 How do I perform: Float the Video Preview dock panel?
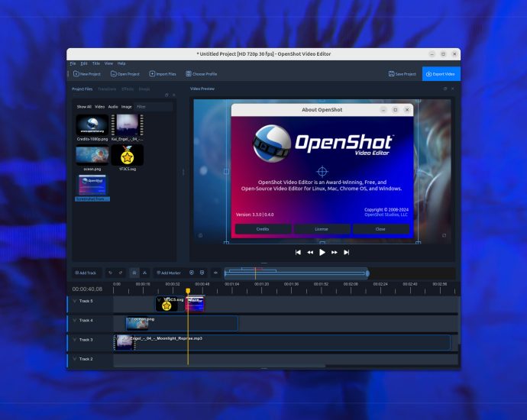[445, 89]
